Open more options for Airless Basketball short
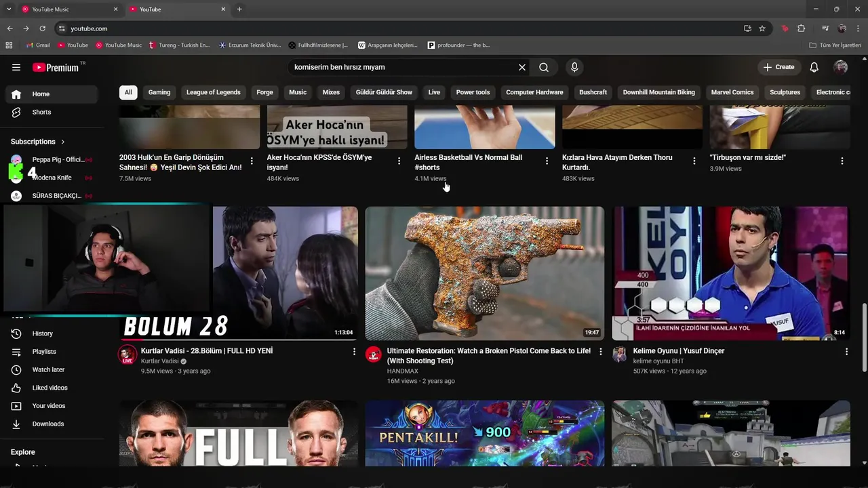The image size is (868, 488). pyautogui.click(x=547, y=161)
